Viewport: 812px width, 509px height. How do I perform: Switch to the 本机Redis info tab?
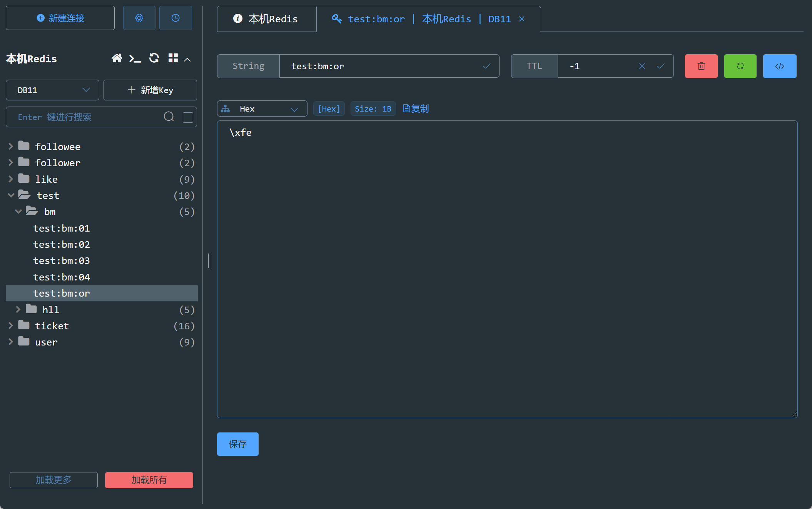pos(267,19)
